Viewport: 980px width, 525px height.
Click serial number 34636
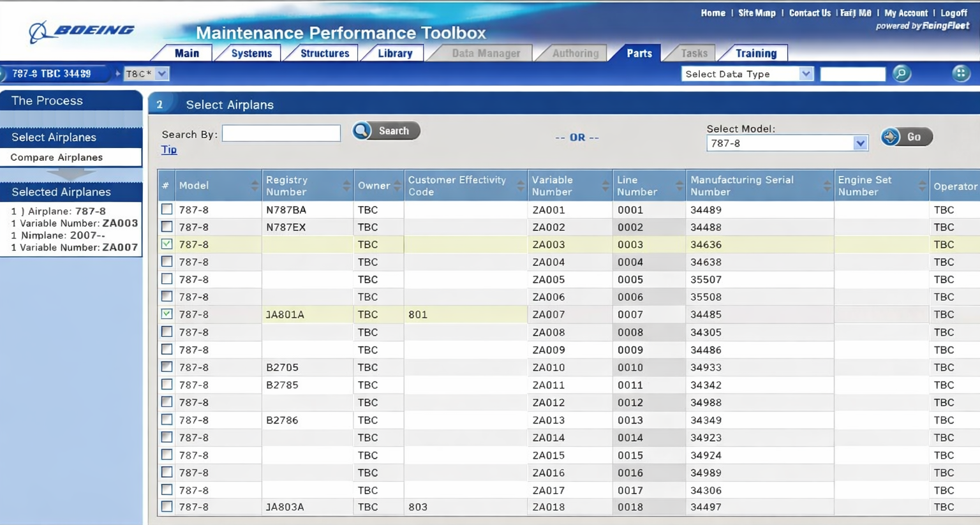coord(706,245)
